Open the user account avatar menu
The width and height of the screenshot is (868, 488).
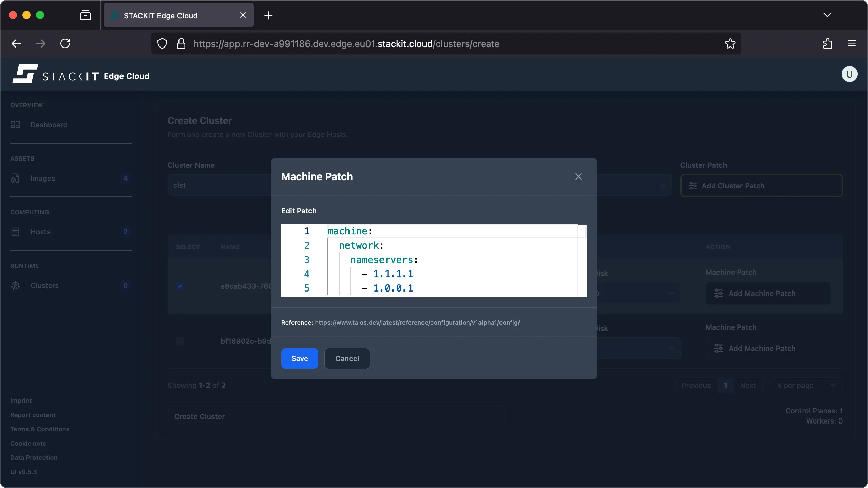849,74
